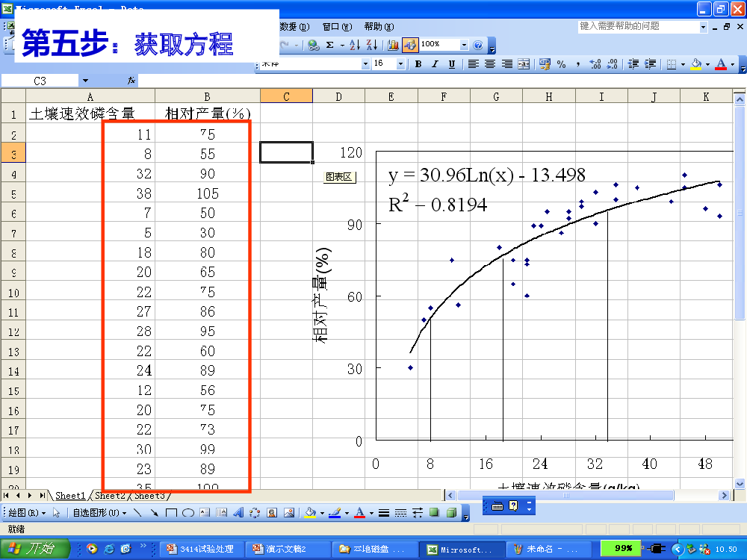747x560 pixels.
Task: Click Decrease Indent icon
Action: pos(633,63)
